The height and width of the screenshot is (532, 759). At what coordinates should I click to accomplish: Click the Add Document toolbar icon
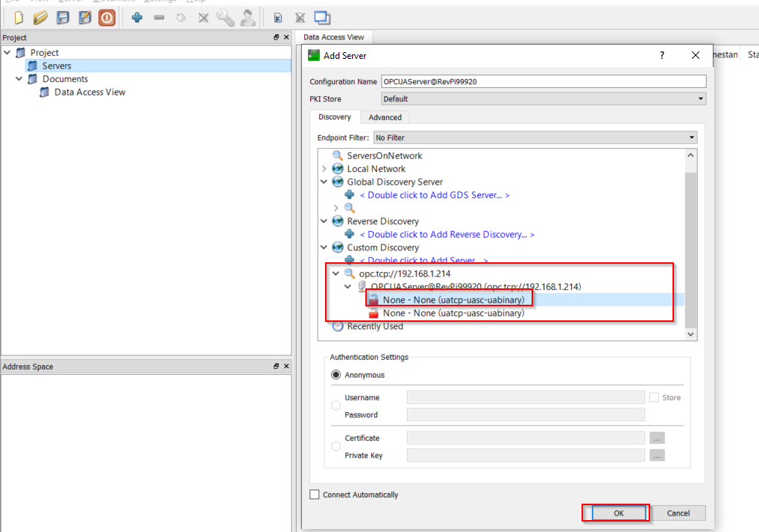point(278,18)
